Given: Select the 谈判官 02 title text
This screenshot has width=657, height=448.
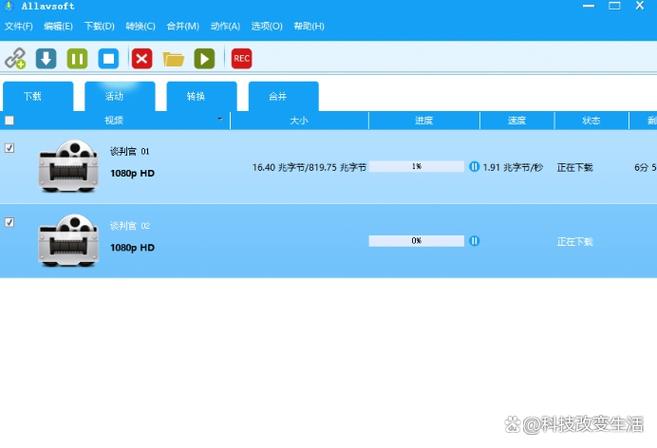Looking at the screenshot, I should [x=130, y=226].
